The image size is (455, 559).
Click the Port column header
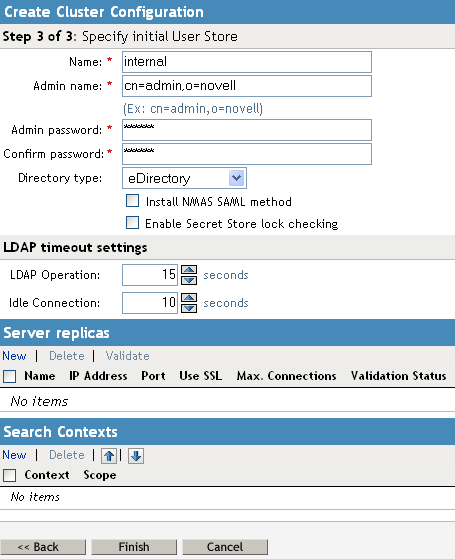pyautogui.click(x=153, y=376)
